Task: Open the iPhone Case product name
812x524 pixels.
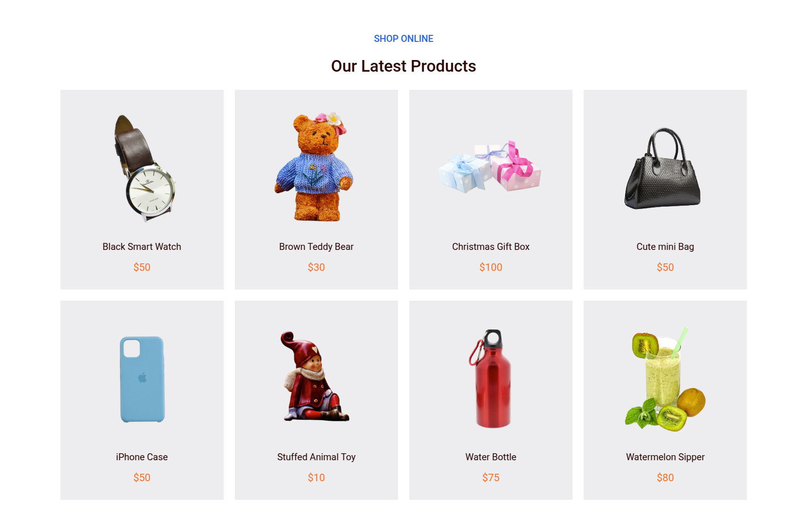Action: [142, 457]
